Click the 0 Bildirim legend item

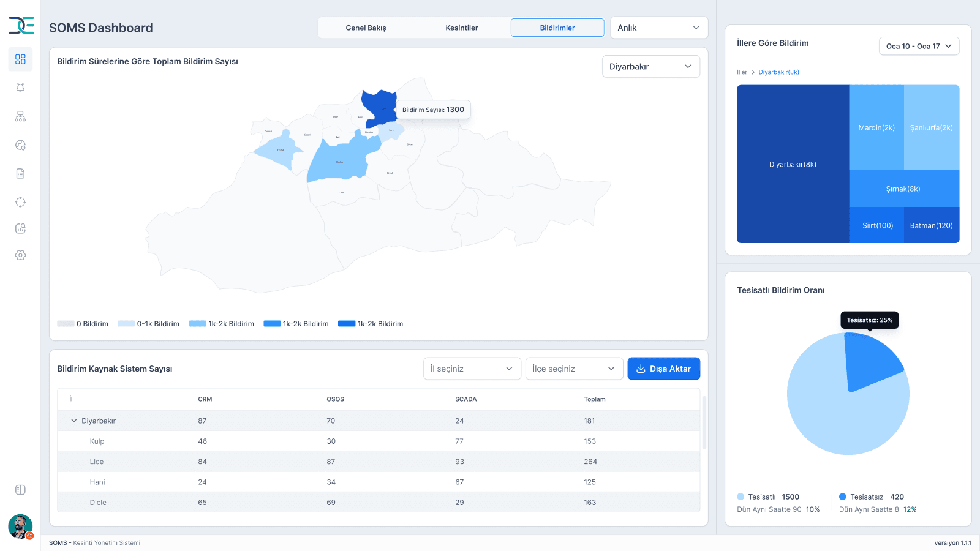[83, 324]
